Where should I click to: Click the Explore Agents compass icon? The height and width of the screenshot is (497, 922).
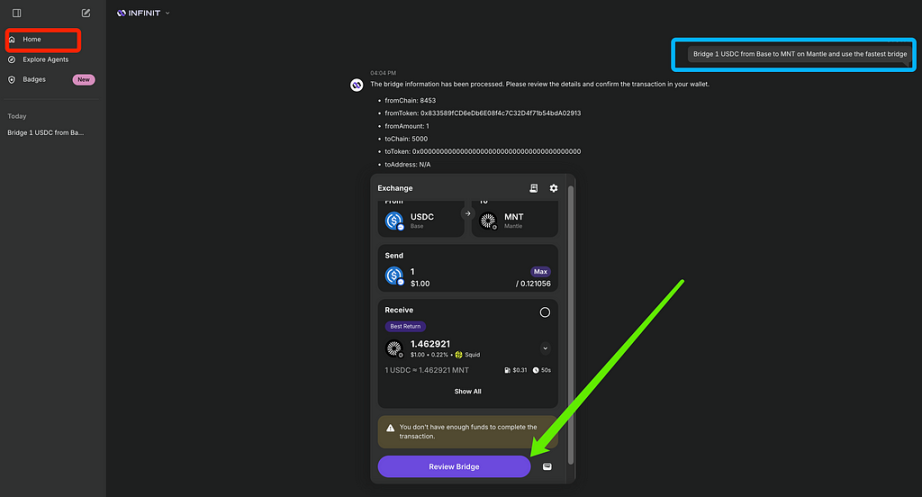click(12, 59)
